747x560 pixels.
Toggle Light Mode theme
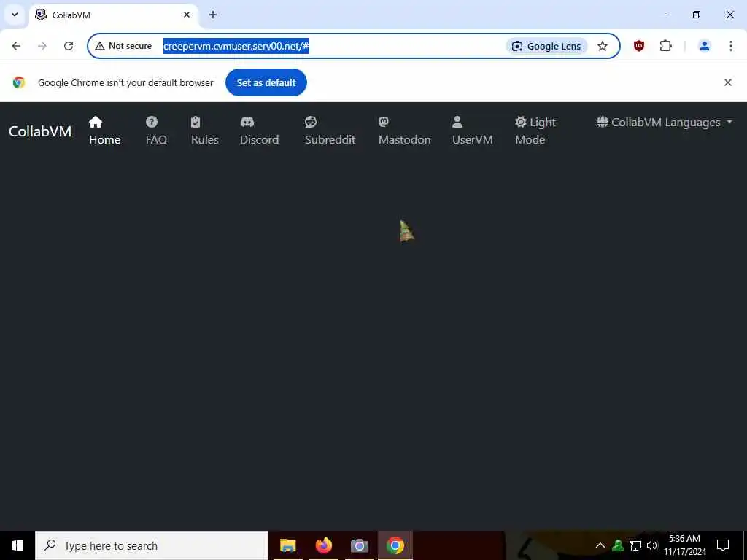pyautogui.click(x=535, y=131)
